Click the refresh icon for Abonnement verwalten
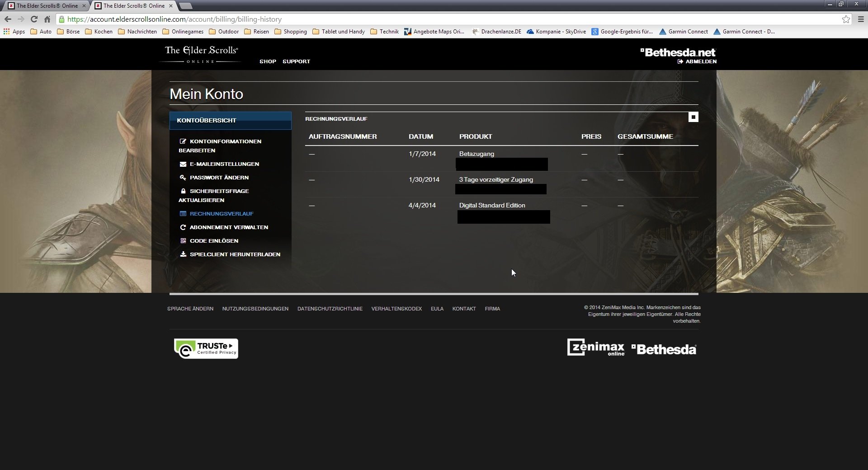Image resolution: width=868 pixels, height=470 pixels. click(x=183, y=227)
